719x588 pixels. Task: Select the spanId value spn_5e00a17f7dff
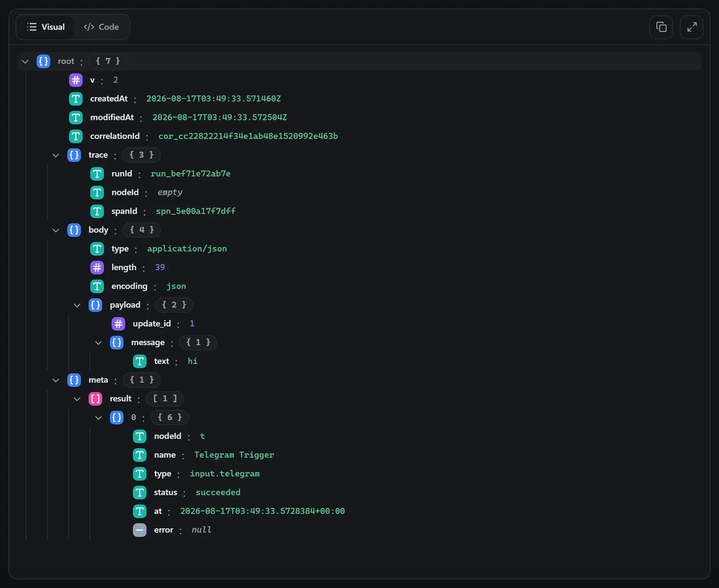196,211
